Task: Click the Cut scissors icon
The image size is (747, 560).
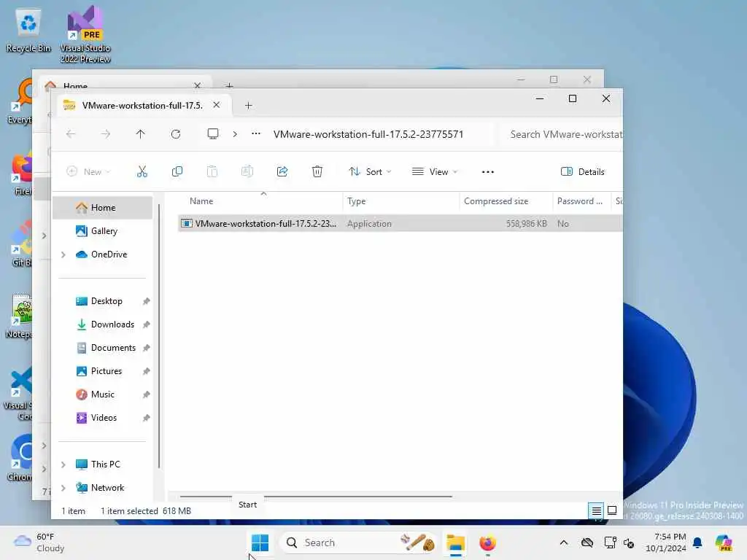Action: [142, 171]
